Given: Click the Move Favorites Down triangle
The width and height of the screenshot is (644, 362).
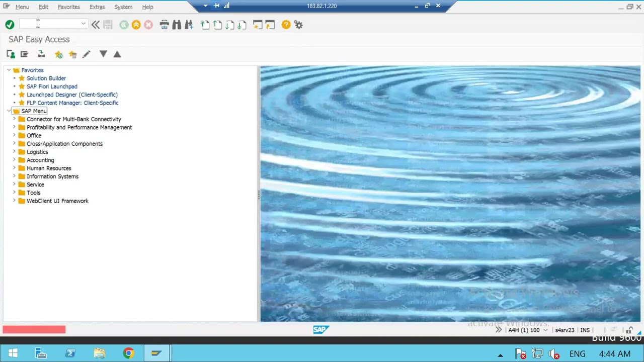Looking at the screenshot, I should click(103, 54).
